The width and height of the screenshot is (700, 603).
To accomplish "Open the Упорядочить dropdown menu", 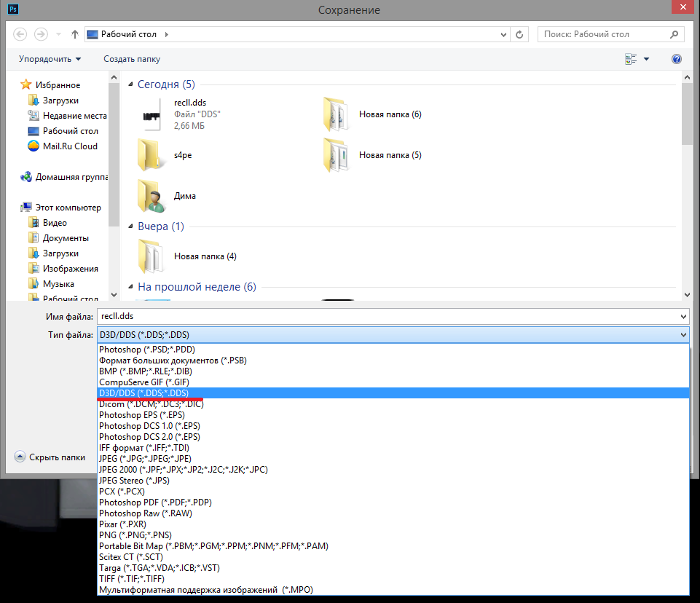I will coord(50,59).
